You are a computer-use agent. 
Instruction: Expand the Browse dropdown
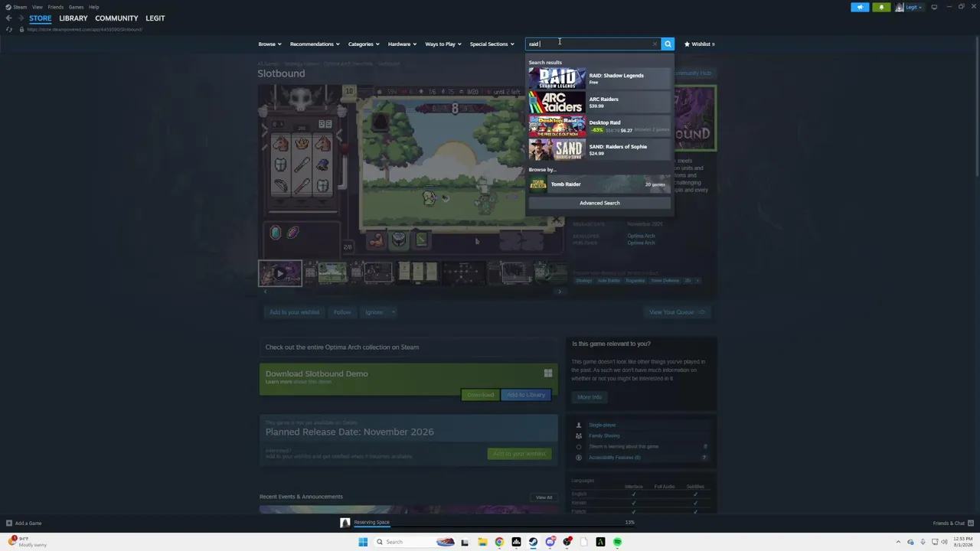click(x=269, y=44)
